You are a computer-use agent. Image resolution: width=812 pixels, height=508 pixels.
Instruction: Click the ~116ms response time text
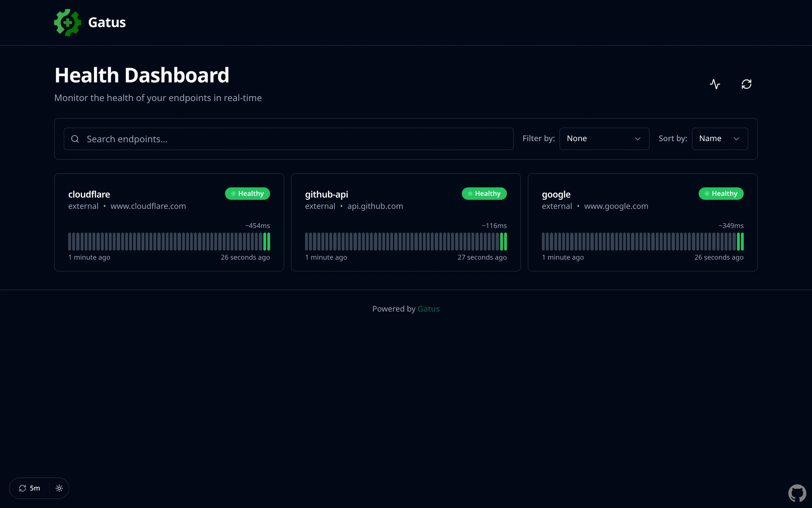point(494,226)
